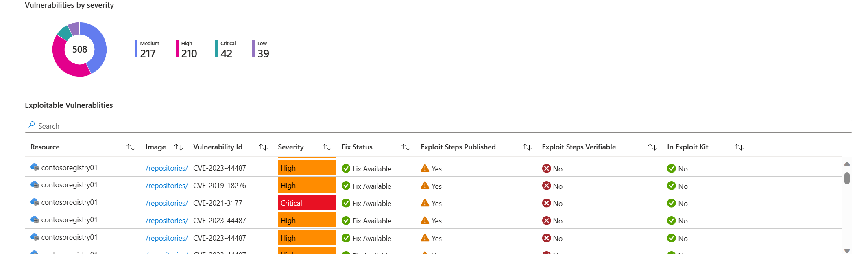
Task: Click the Critical severity cell
Action: tap(307, 203)
